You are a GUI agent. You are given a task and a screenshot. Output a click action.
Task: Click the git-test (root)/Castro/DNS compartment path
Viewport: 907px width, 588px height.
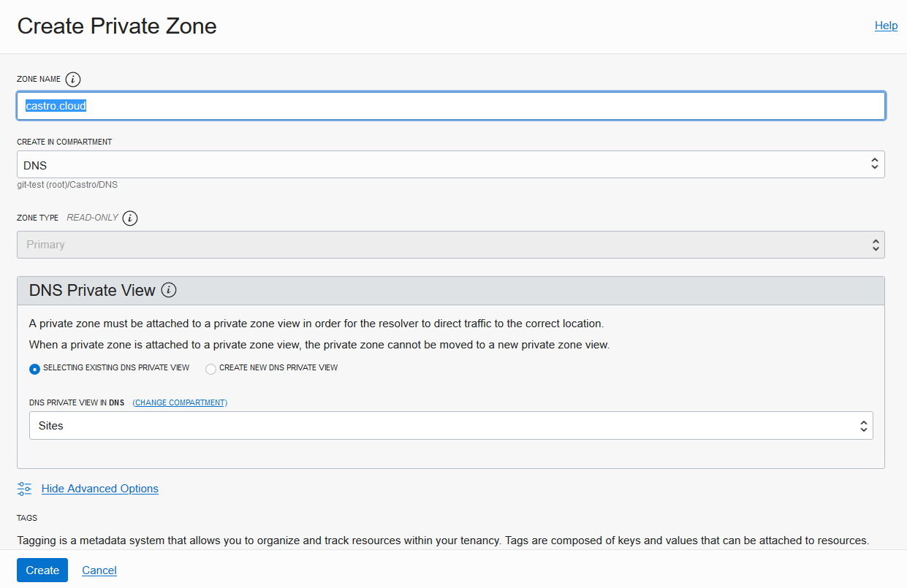tap(67, 185)
